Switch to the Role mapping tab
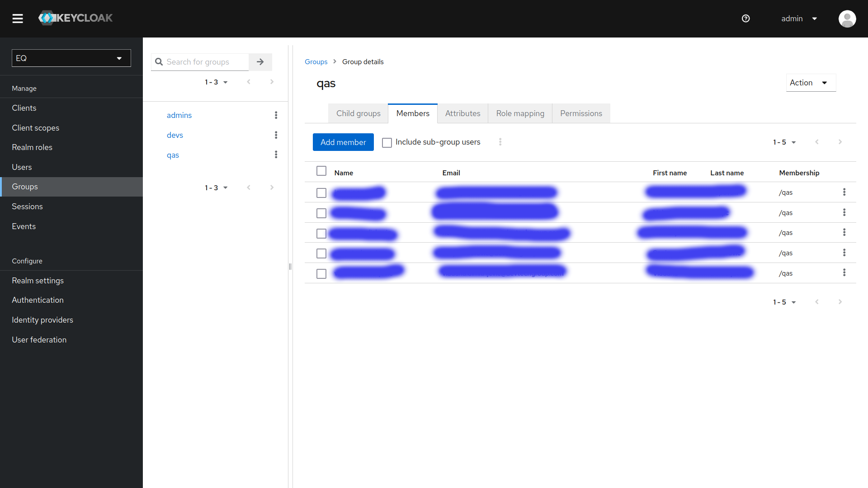The image size is (868, 488). click(x=520, y=113)
